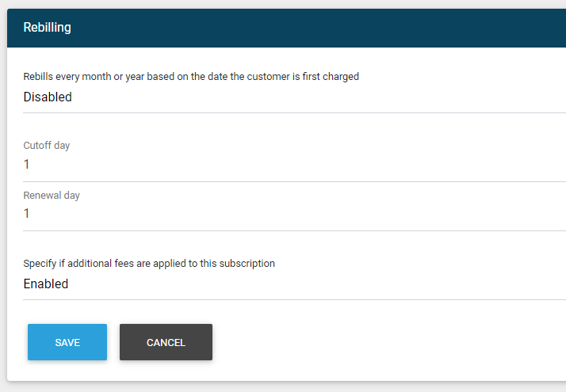Screen dimensions: 566x392
Task: Click the text 'Specify if additional fees are applied'
Action: coord(105,263)
